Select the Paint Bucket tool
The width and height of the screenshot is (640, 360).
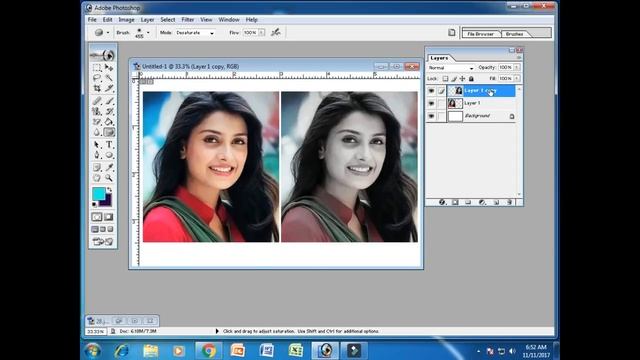pyautogui.click(x=109, y=122)
